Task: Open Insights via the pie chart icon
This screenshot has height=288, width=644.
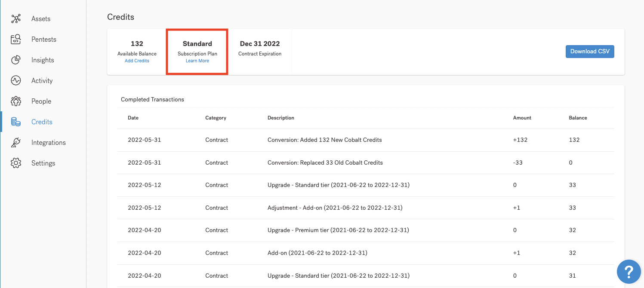Action: (16, 60)
